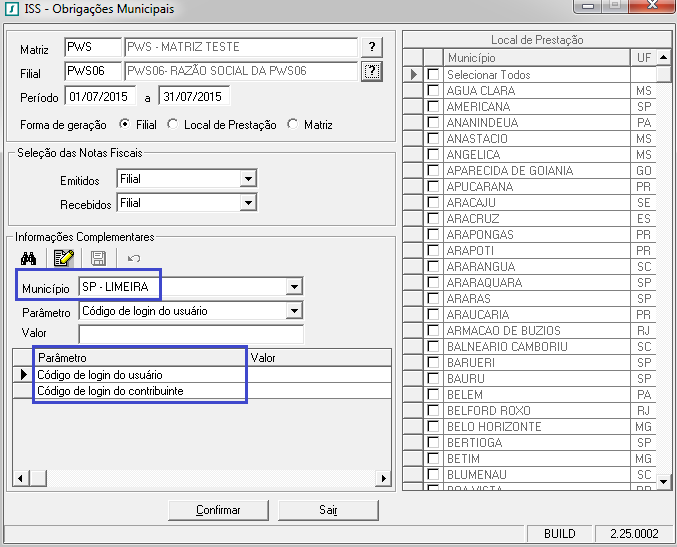Check the Selecionar Todos checkbox
The width and height of the screenshot is (677, 547).
point(433,74)
